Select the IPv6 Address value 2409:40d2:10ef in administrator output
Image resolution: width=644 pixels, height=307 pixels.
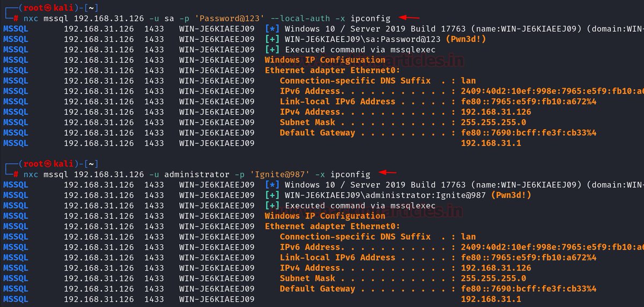552,247
